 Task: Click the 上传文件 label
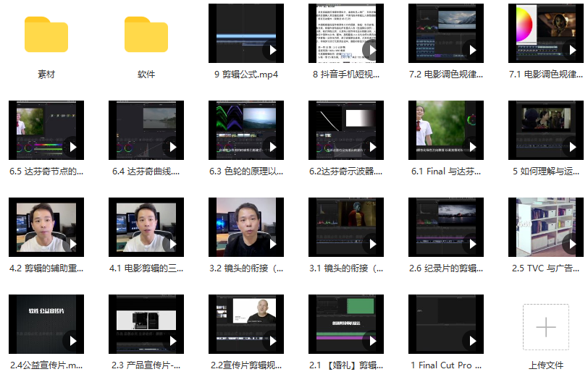[545, 365]
